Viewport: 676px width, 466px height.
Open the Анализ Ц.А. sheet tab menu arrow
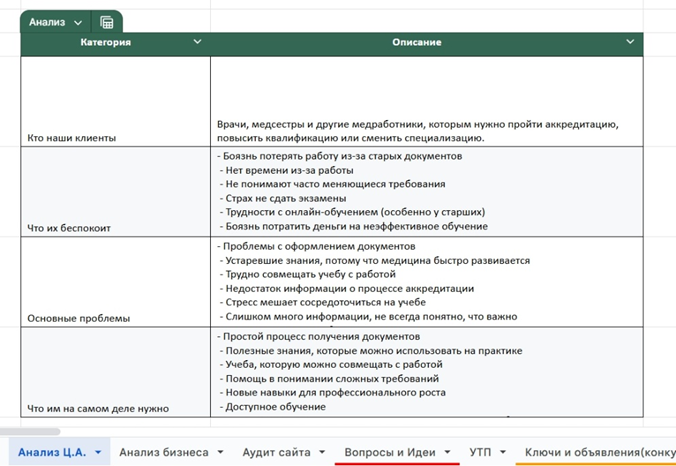pyautogui.click(x=98, y=452)
